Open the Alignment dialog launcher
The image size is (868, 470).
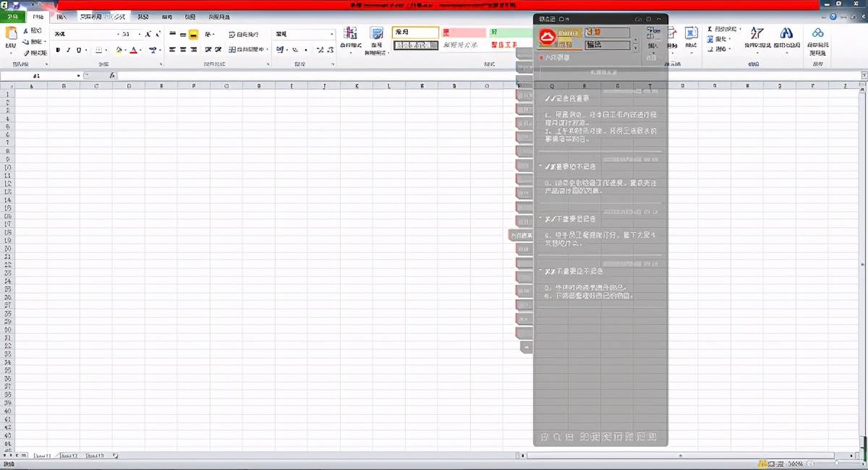pos(268,64)
